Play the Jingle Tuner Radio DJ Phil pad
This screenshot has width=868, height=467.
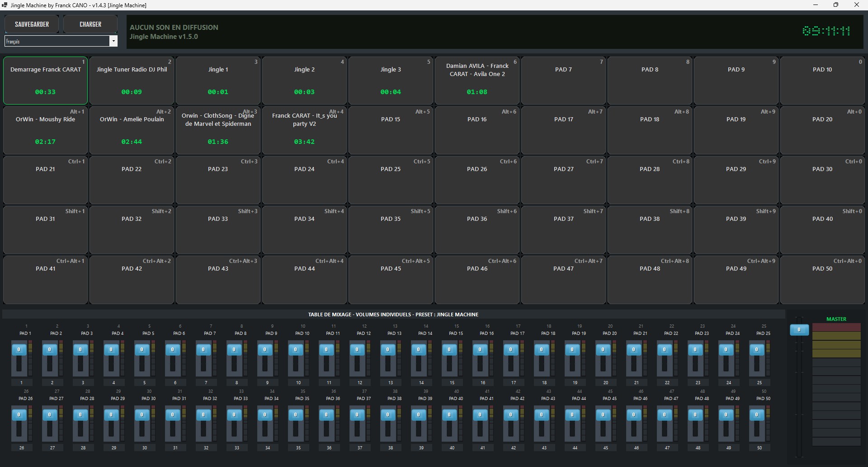point(132,81)
